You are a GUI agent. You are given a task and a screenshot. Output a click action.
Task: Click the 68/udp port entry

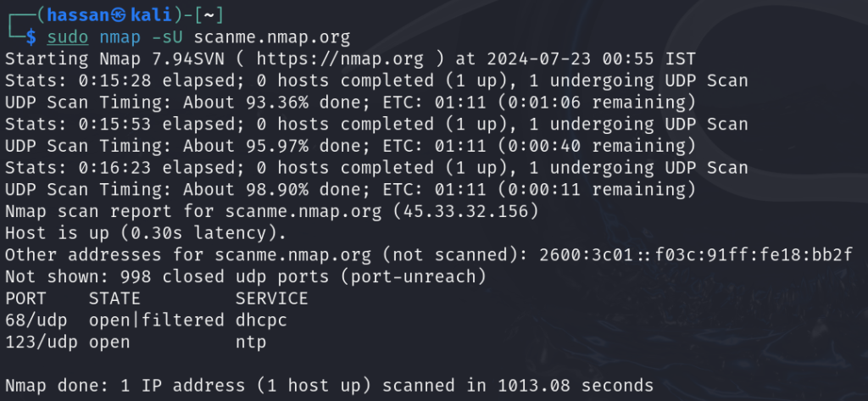click(x=36, y=320)
